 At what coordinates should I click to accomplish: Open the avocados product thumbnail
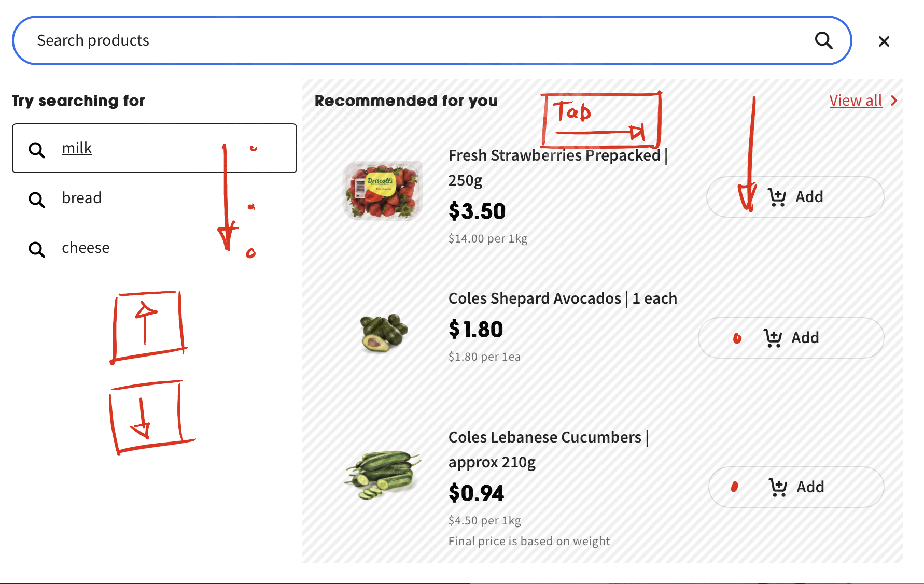click(384, 333)
